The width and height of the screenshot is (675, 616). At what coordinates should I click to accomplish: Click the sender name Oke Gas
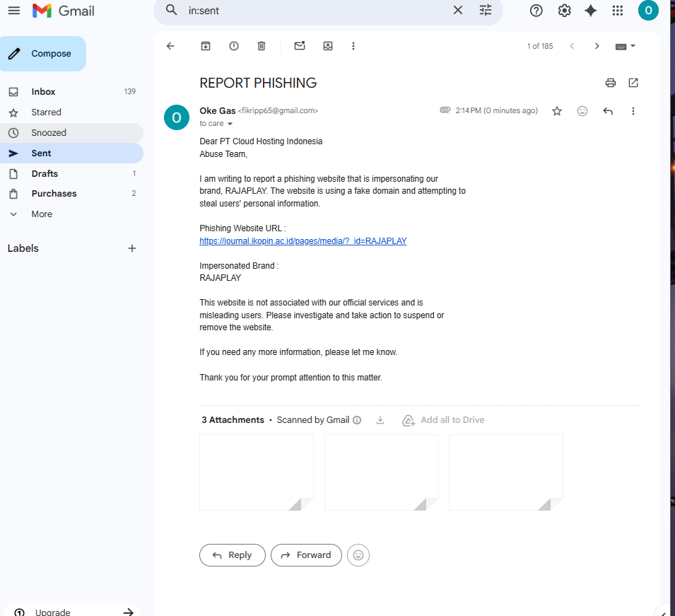pyautogui.click(x=218, y=111)
